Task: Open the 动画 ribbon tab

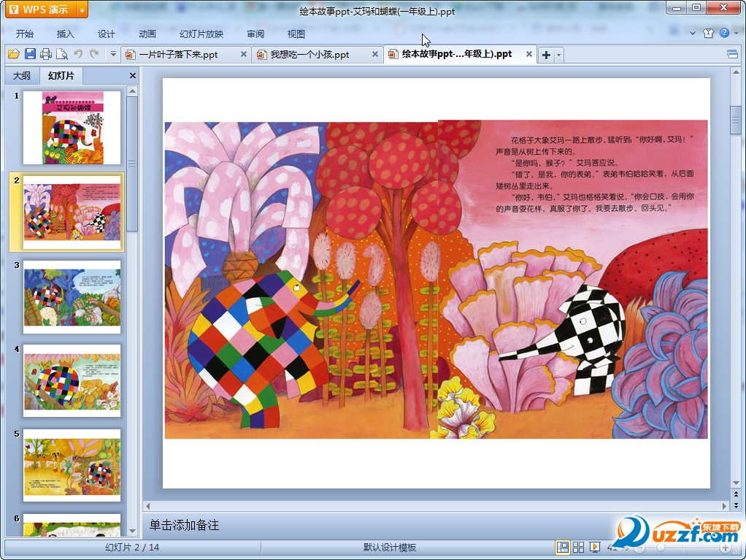Action: coord(147,34)
